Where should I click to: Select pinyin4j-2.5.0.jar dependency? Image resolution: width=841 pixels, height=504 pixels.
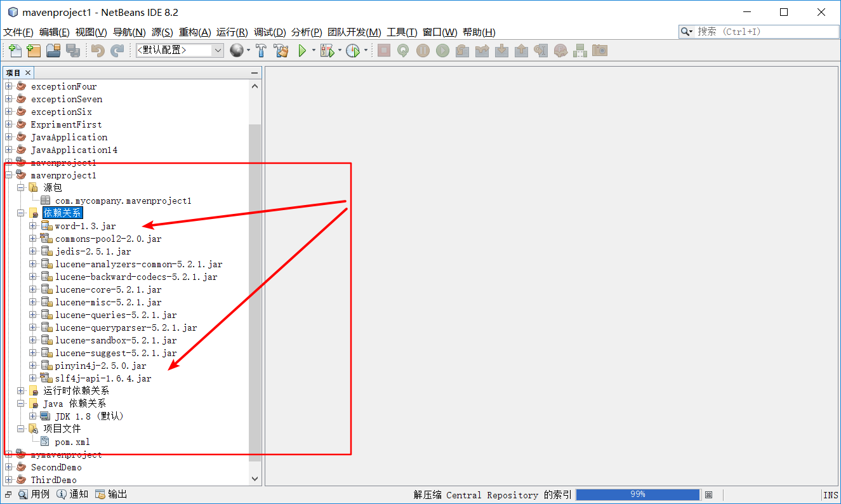pos(100,366)
